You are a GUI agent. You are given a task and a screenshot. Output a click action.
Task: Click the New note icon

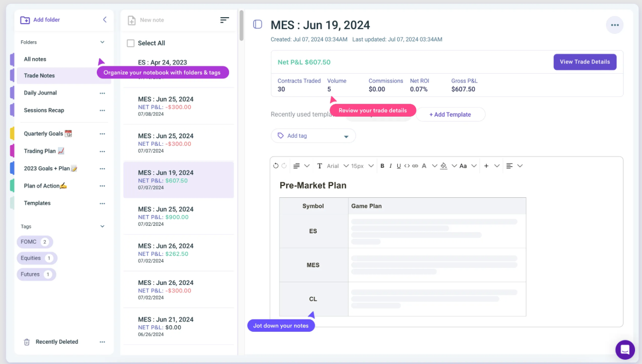coord(132,20)
